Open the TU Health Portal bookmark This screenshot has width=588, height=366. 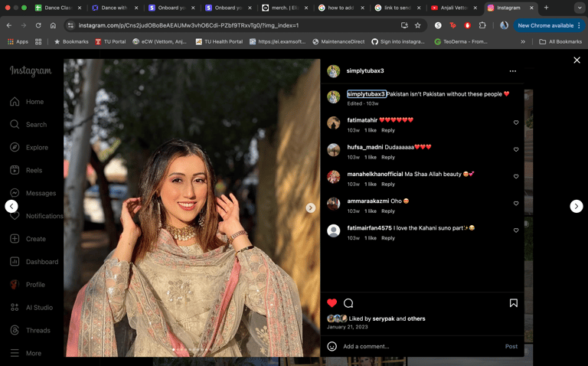click(220, 41)
